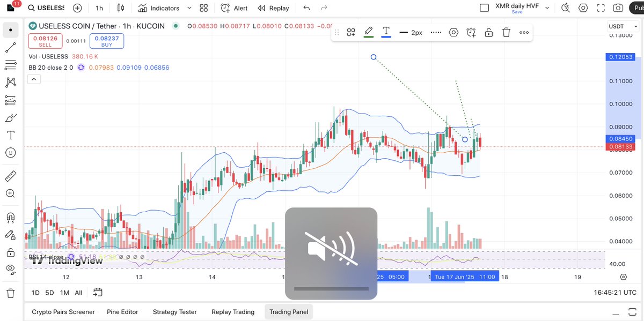Switch to Crypto Pairs Screener tab
Viewport: 644px width, 321px height.
pyautogui.click(x=63, y=312)
